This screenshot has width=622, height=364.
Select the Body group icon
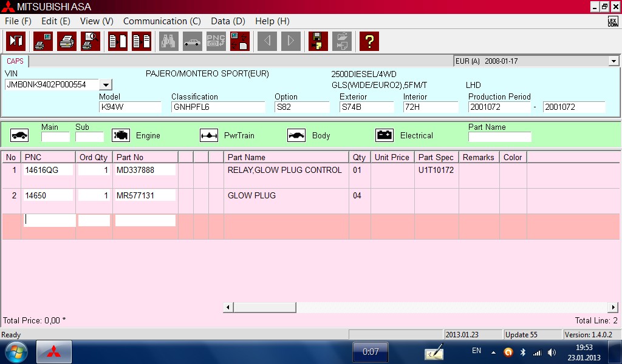tap(296, 135)
